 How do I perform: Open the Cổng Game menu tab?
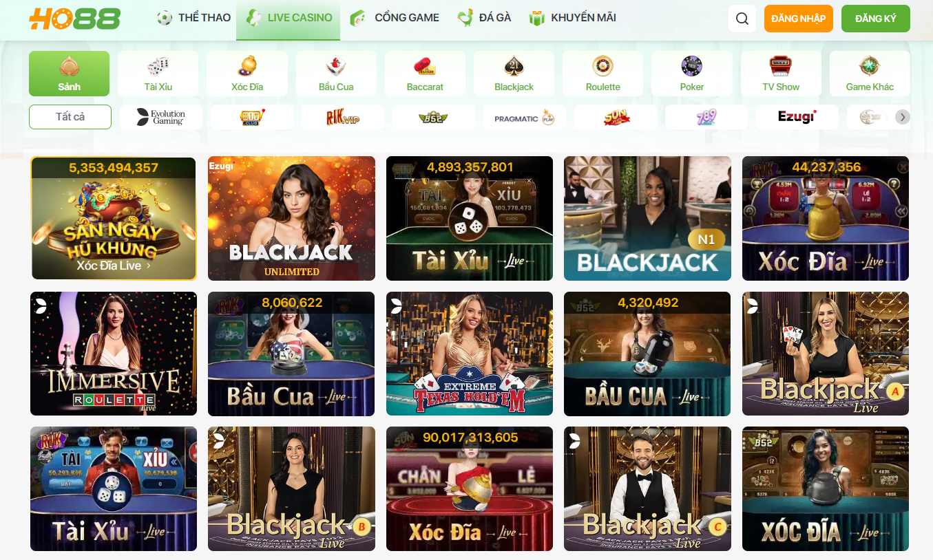[x=395, y=18]
